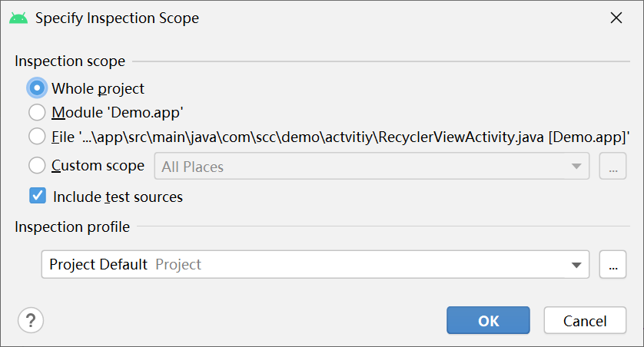
Task: Click the Inspection scope section header
Action: (x=70, y=61)
